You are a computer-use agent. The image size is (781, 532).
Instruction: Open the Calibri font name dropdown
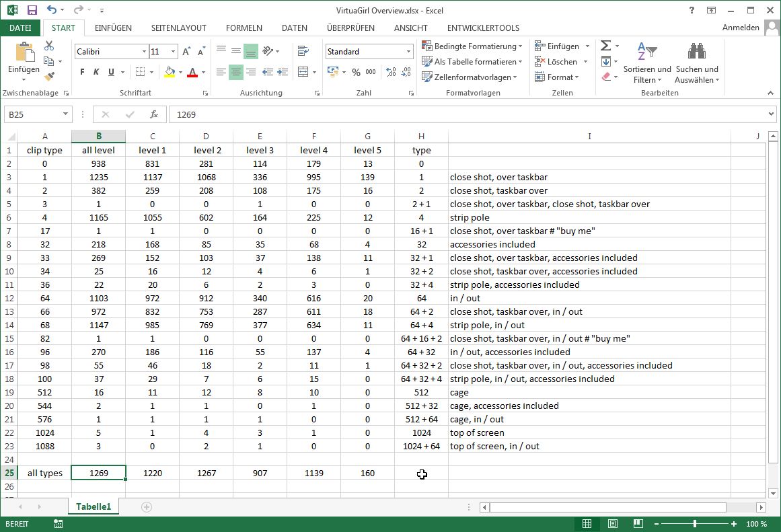coord(144,51)
